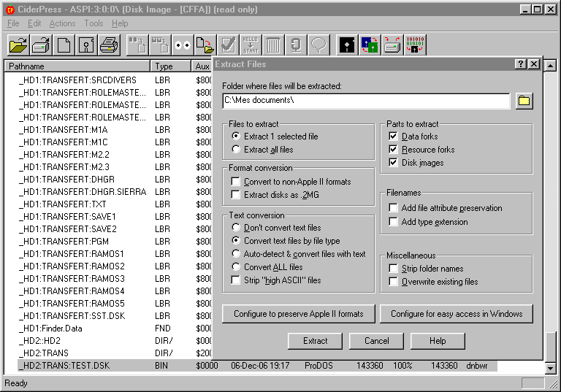Viewport: 561px width, 392px height.
Task: Click the Open archive folder toolbar icon
Action: click(18, 45)
